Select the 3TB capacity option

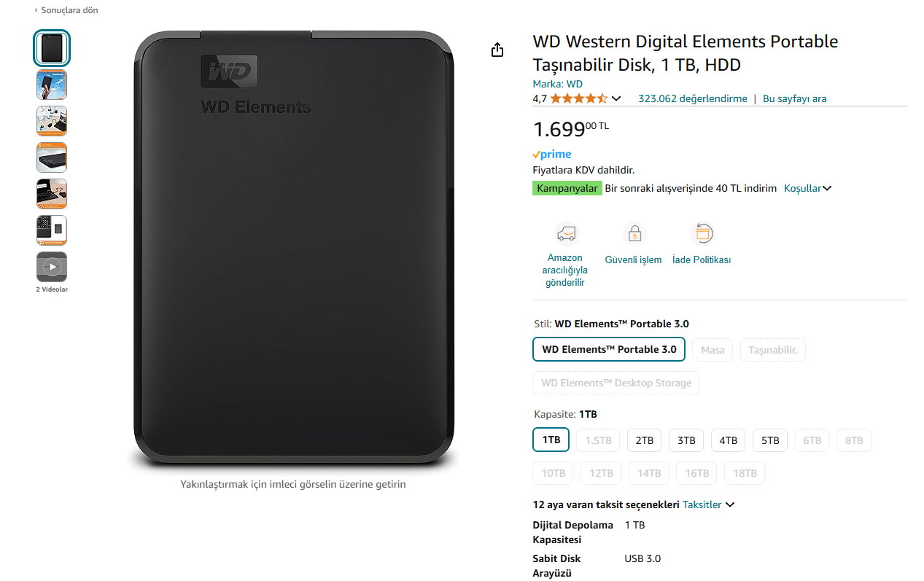[686, 440]
